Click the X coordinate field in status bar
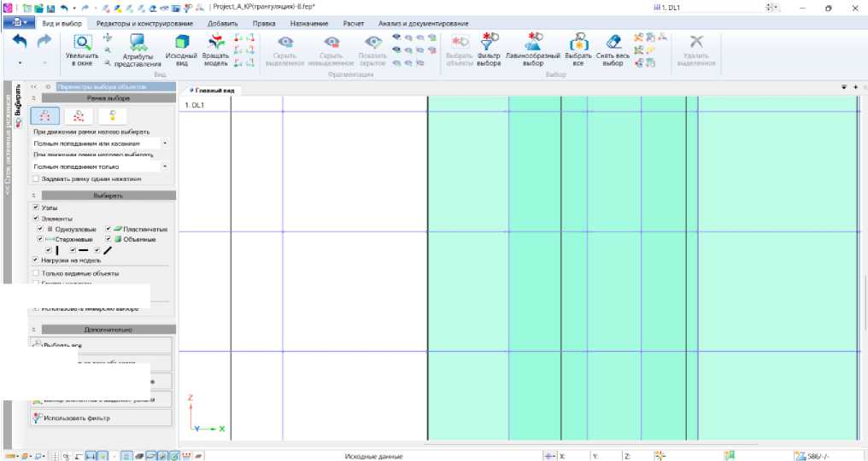 (575, 456)
